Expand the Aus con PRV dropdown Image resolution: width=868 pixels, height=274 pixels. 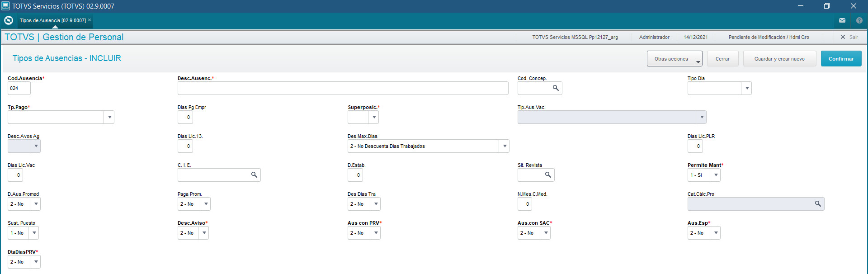pyautogui.click(x=376, y=233)
